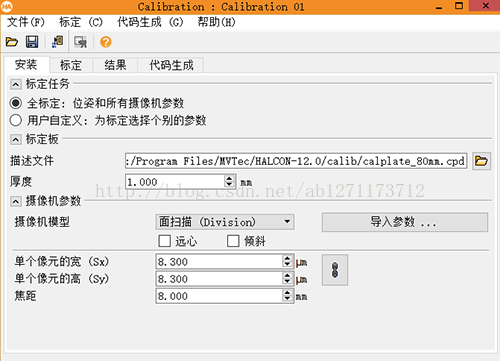500x361 pixels.
Task: Open help via orange question mark icon
Action: pyautogui.click(x=106, y=42)
